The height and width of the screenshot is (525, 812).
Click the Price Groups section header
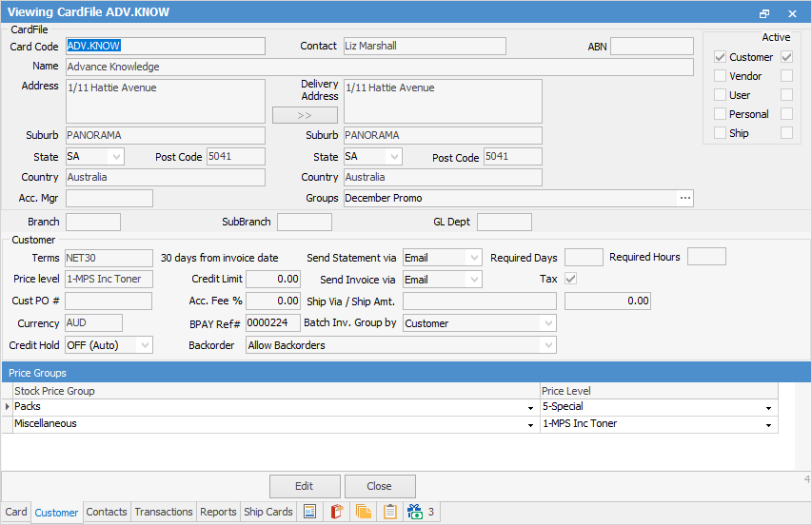pyautogui.click(x=406, y=373)
